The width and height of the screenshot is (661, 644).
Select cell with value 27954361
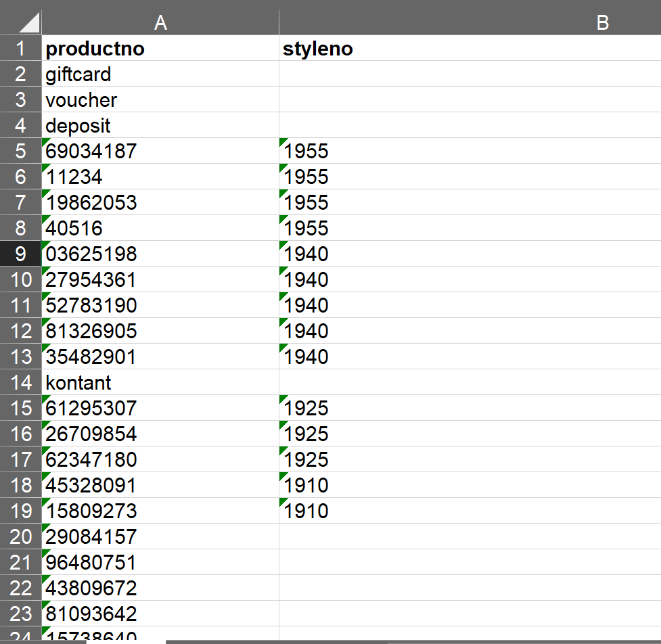click(x=160, y=279)
